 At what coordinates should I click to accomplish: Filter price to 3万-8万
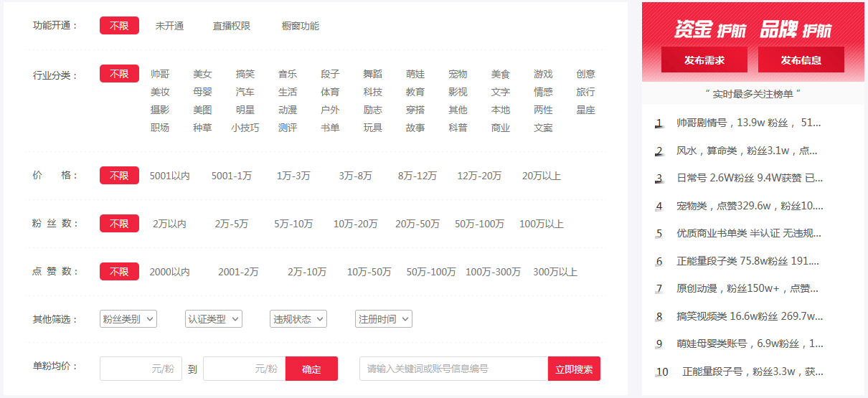pyautogui.click(x=356, y=176)
